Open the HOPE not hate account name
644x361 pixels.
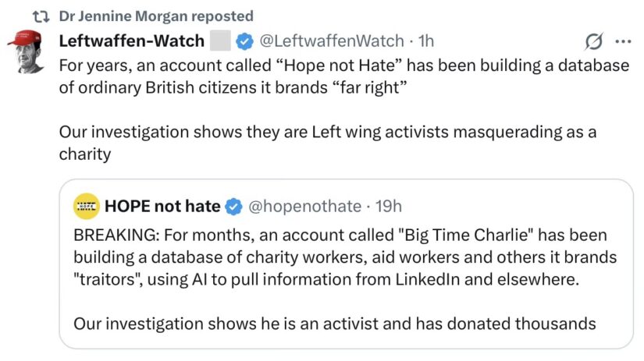coord(162,206)
